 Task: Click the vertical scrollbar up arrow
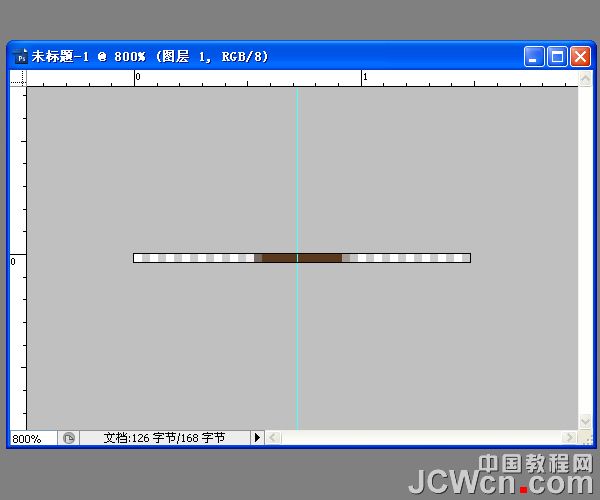pos(585,79)
